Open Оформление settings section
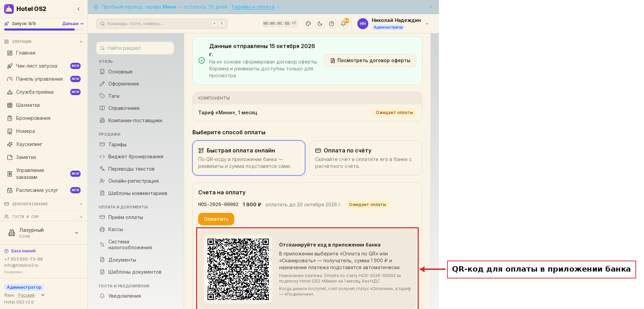Image resolution: width=644 pixels, height=309 pixels. coord(135,84)
